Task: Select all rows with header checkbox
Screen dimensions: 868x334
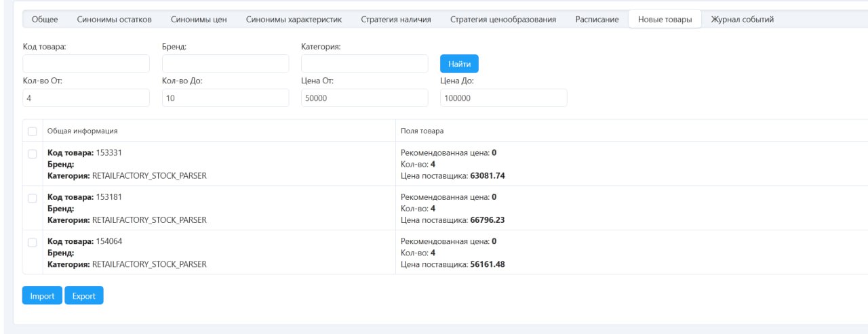Action: pos(33,131)
